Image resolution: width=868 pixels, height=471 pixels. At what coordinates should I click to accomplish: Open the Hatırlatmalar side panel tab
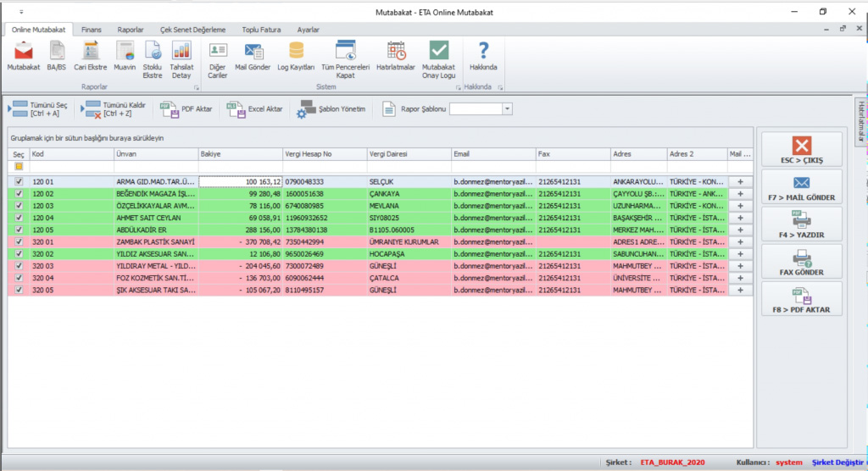(x=861, y=122)
